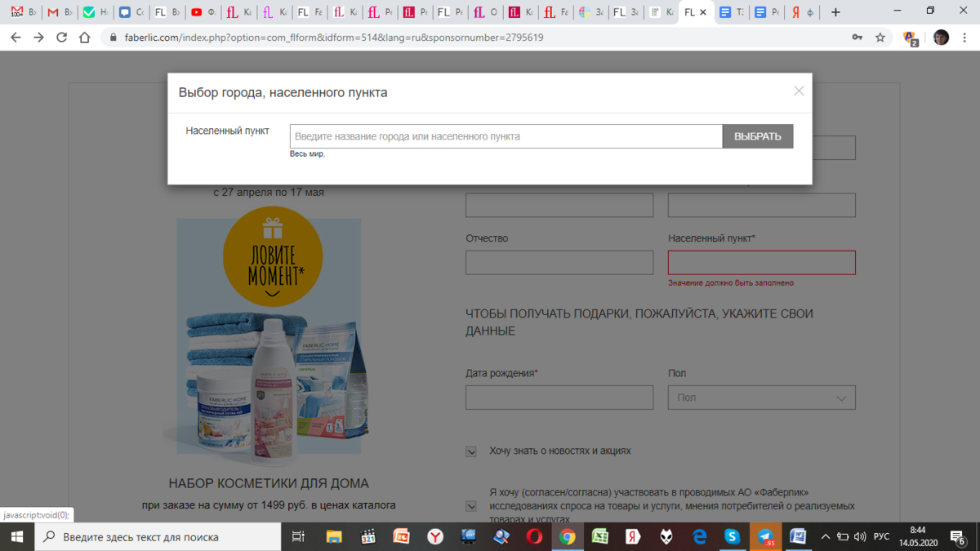Open the Пол dropdown
This screenshot has width=980, height=551.
point(762,398)
